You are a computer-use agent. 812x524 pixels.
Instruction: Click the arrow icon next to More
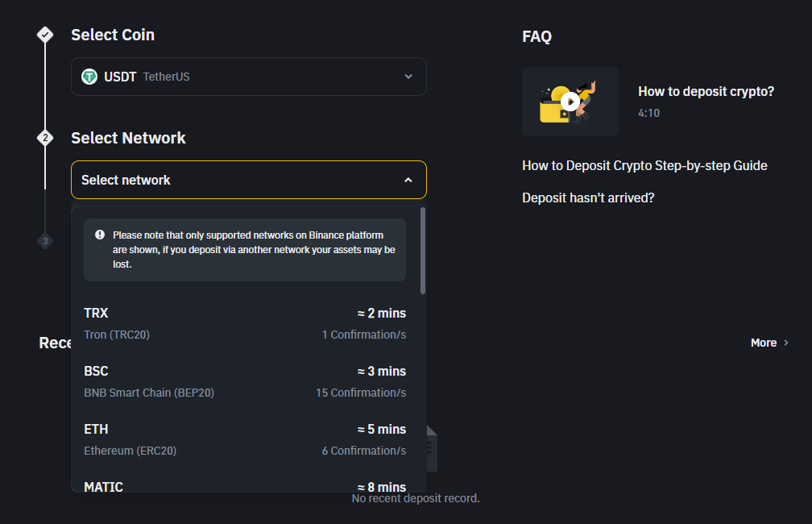tap(786, 343)
